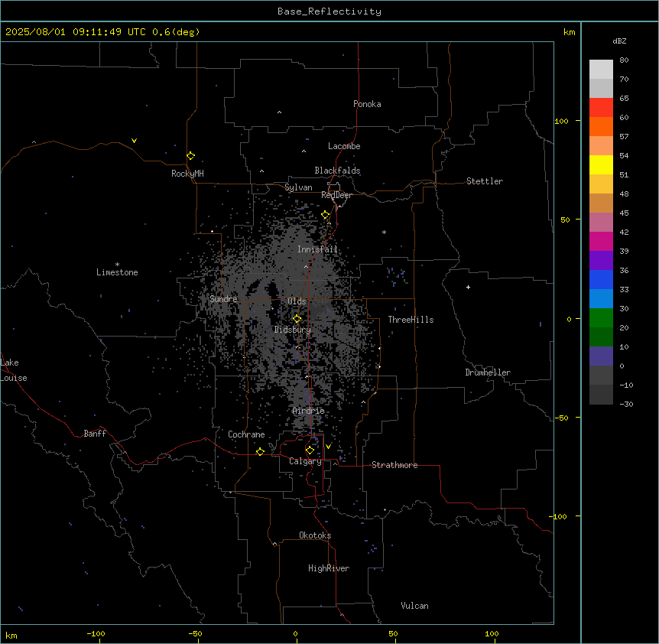Pick the bright yellow 54–51 dBZ legend color

point(601,165)
